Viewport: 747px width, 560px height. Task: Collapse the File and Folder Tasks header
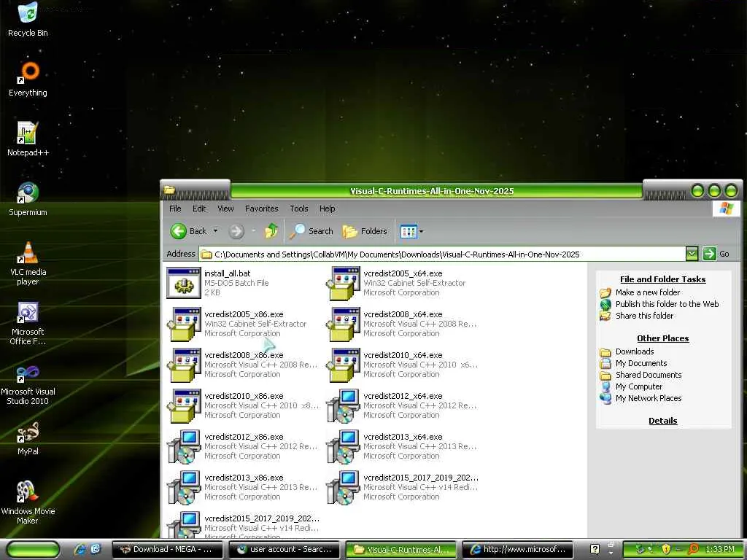click(x=662, y=279)
